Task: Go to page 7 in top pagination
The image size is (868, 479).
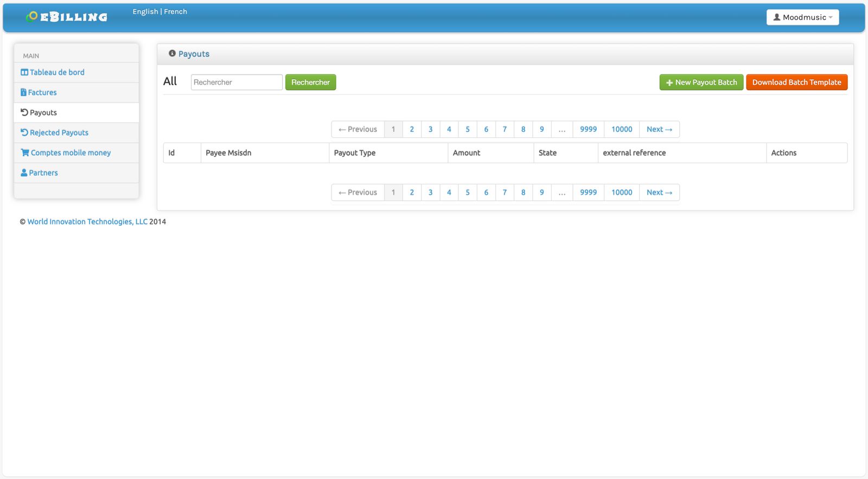Action: click(x=505, y=129)
